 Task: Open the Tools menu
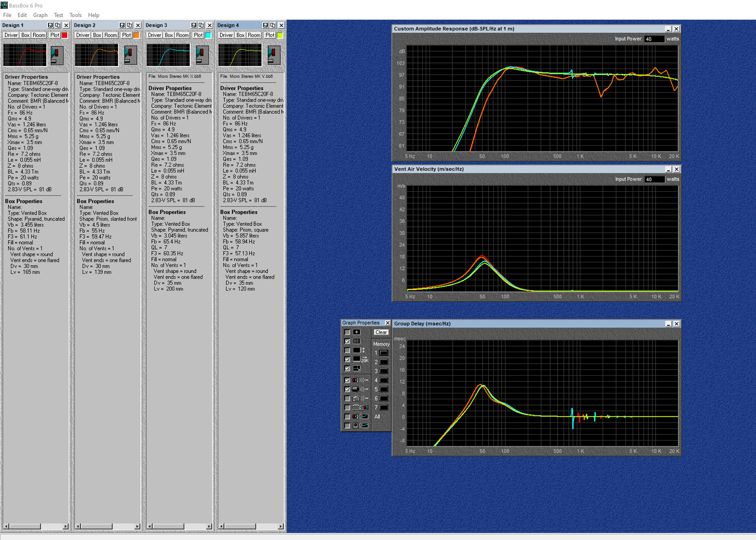point(75,15)
